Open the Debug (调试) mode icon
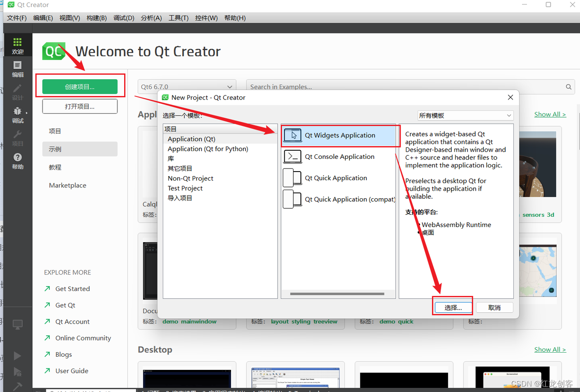Screen dimensions: 580x392 18,115
